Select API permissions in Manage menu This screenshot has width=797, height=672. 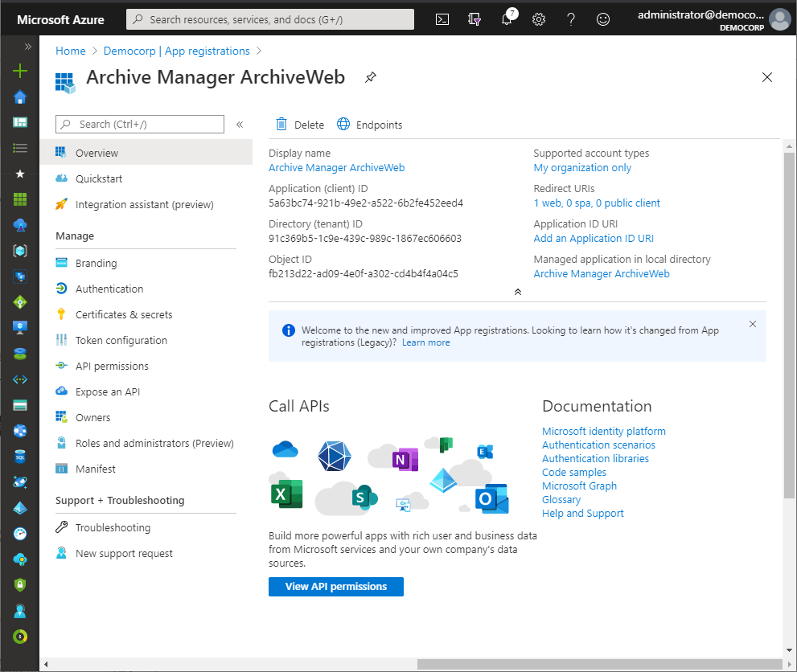[x=112, y=366]
